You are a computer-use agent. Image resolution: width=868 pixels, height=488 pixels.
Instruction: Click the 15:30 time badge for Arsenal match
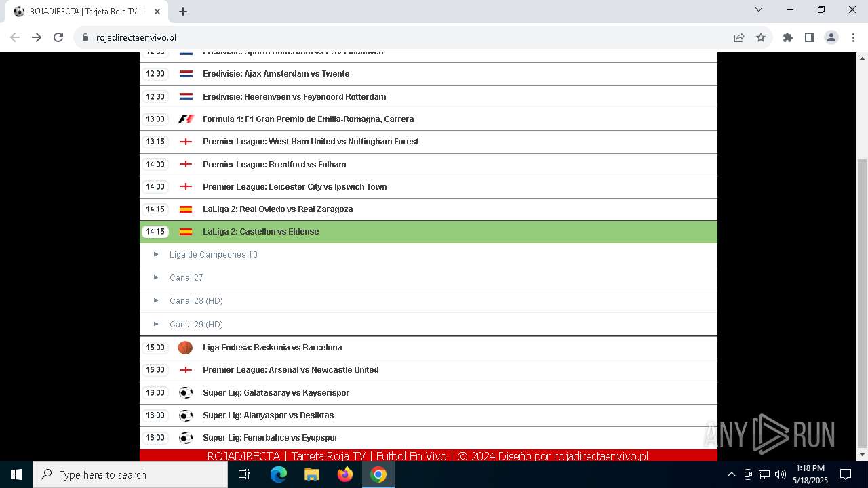155,370
